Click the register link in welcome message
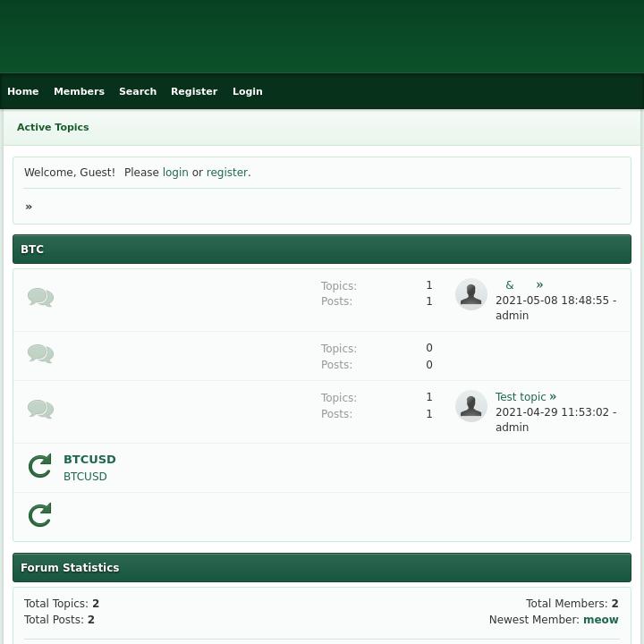Image resolution: width=644 pixels, height=644 pixels. [x=227, y=173]
